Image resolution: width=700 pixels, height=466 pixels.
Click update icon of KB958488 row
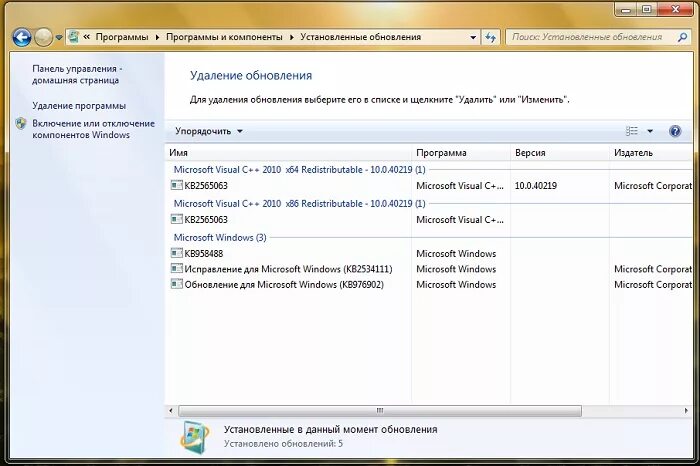177,253
